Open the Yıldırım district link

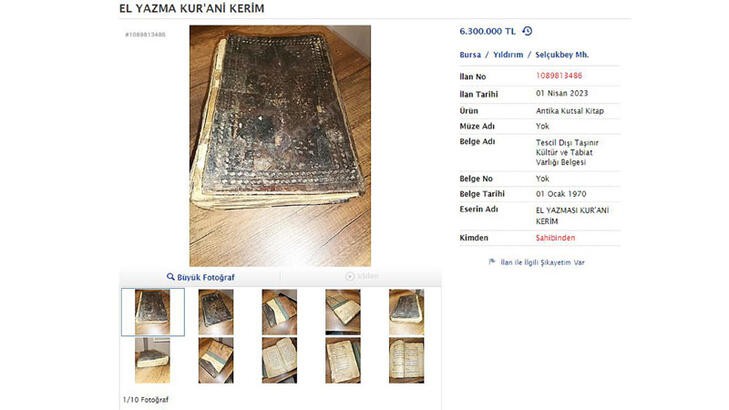point(508,54)
